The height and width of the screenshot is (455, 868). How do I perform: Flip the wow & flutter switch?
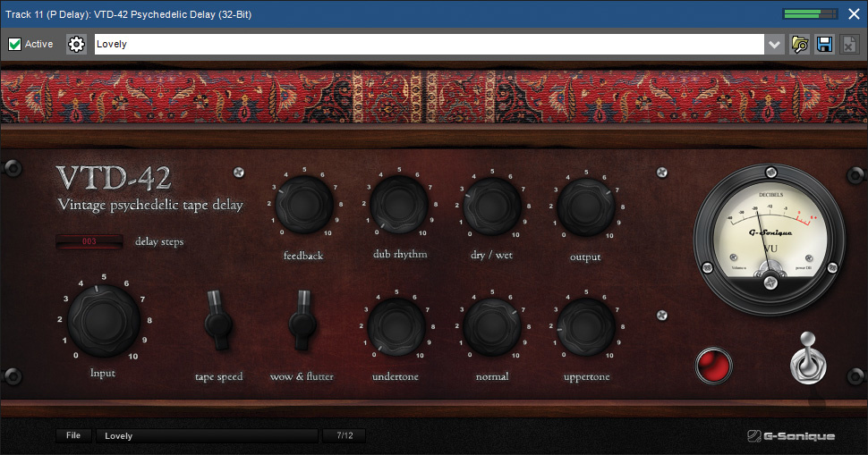302,320
